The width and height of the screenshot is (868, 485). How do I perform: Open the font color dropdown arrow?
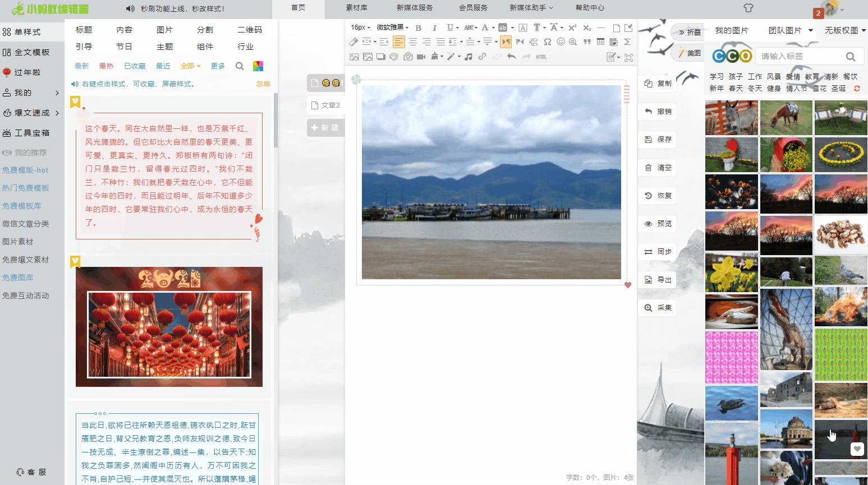pyautogui.click(x=493, y=27)
